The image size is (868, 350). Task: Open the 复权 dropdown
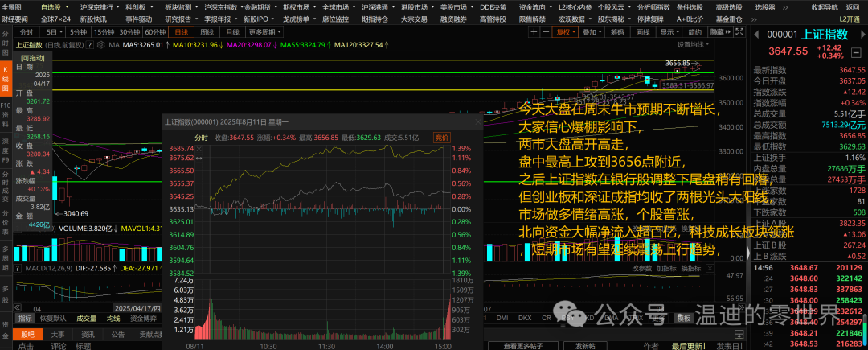tap(565, 32)
